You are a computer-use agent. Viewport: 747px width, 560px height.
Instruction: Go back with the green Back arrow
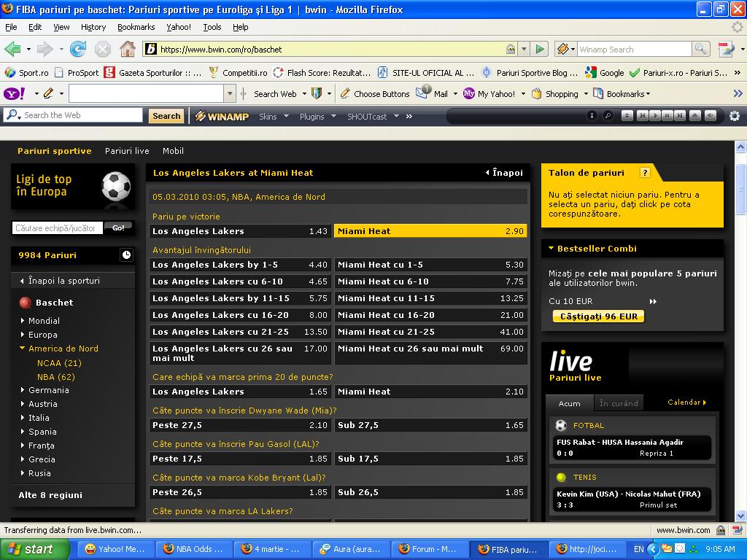tap(12, 49)
